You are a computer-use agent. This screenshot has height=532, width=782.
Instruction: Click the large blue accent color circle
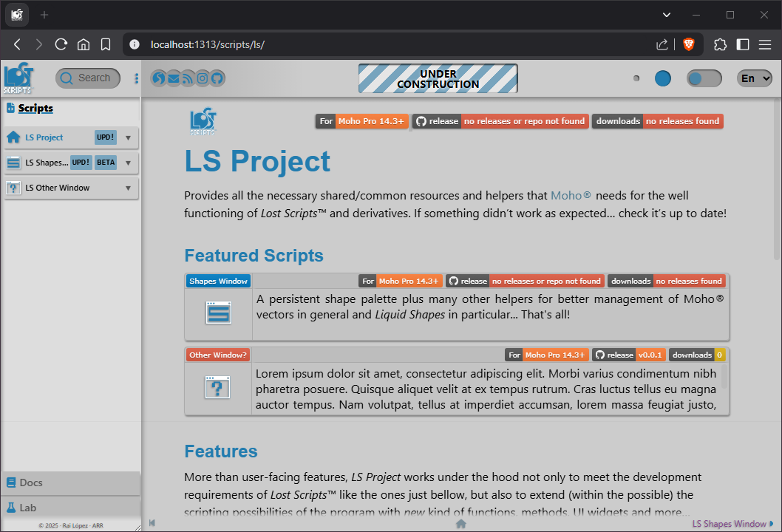pyautogui.click(x=663, y=78)
